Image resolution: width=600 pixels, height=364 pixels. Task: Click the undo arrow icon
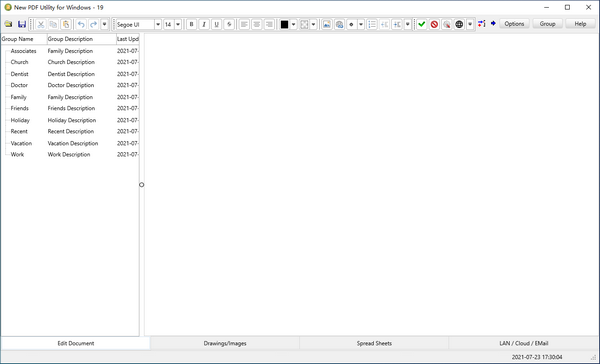81,24
